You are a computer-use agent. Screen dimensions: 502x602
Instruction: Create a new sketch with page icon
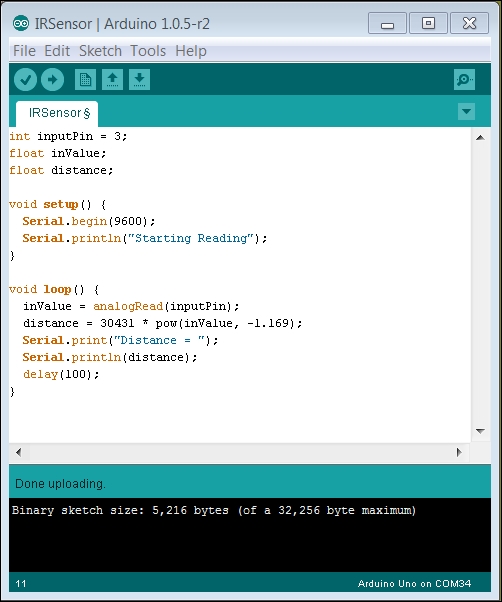(x=85, y=80)
